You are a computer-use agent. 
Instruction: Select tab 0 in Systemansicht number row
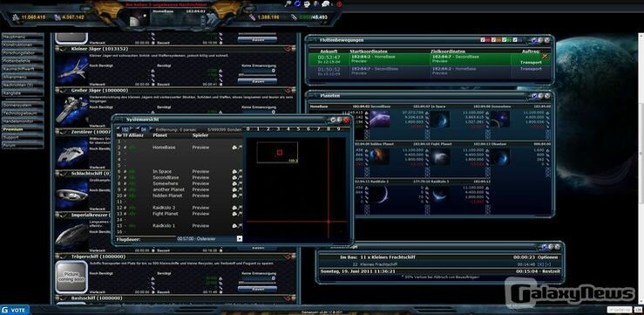click(x=248, y=129)
